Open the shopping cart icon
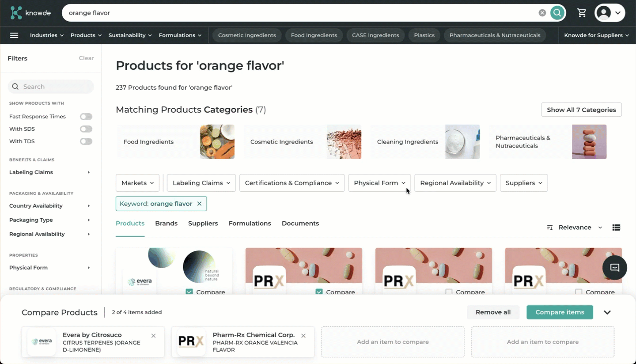 [x=582, y=13]
